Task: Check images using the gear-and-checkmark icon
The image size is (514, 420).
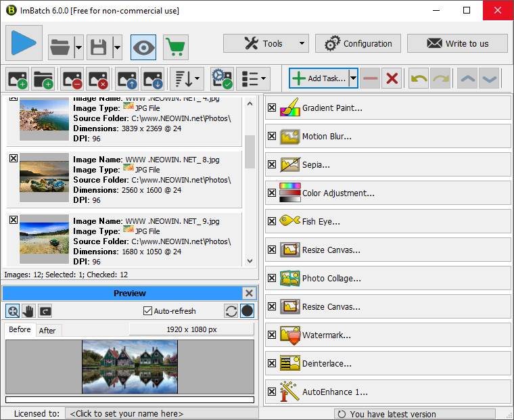Action: point(223,78)
